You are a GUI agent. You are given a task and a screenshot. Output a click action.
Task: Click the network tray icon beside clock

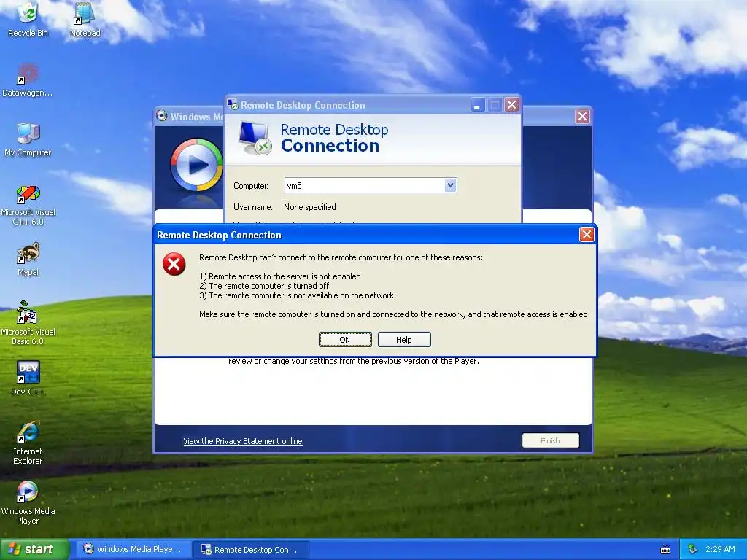pos(693,549)
